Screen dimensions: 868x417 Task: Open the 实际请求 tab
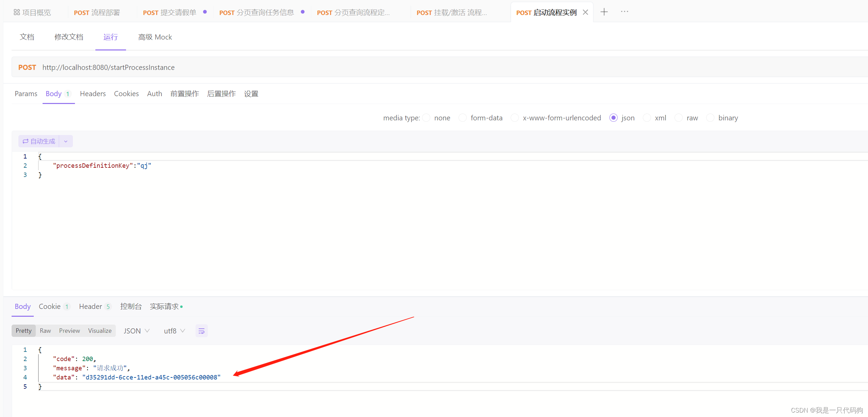pyautogui.click(x=166, y=306)
